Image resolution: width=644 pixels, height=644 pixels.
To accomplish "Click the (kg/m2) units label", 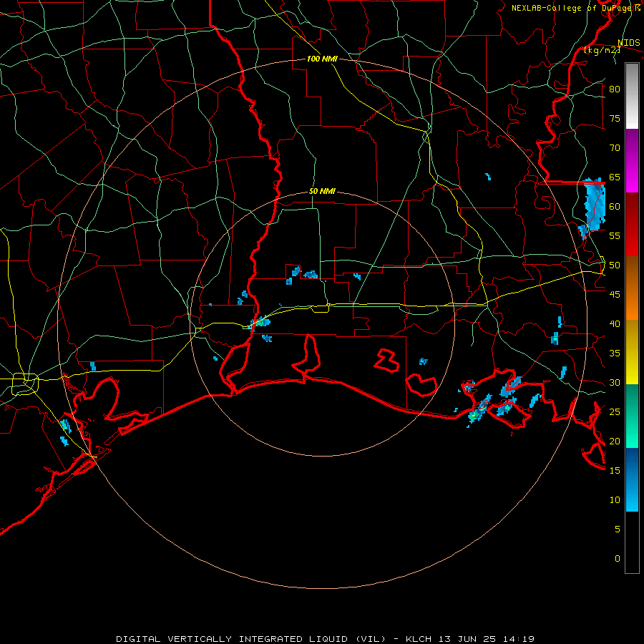I will point(602,50).
